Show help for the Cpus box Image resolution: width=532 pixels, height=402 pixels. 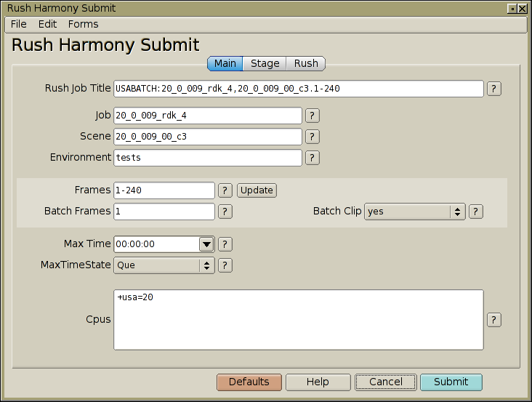point(493,320)
